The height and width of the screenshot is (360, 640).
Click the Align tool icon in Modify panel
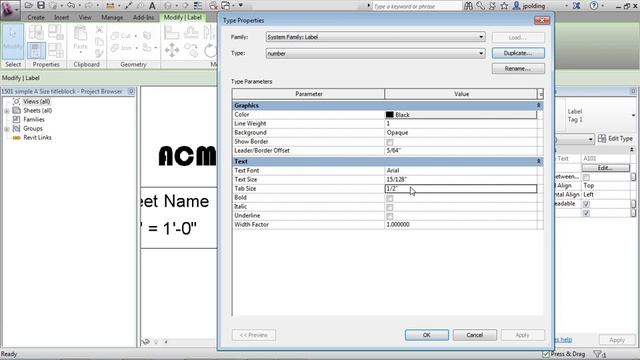coord(171,32)
